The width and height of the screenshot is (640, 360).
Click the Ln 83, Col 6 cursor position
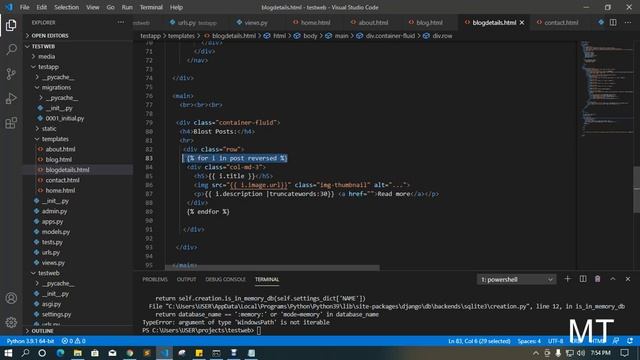coord(479,341)
